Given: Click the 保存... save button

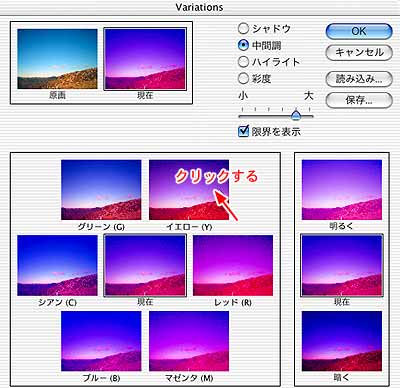Looking at the screenshot, I should pyautogui.click(x=359, y=100).
